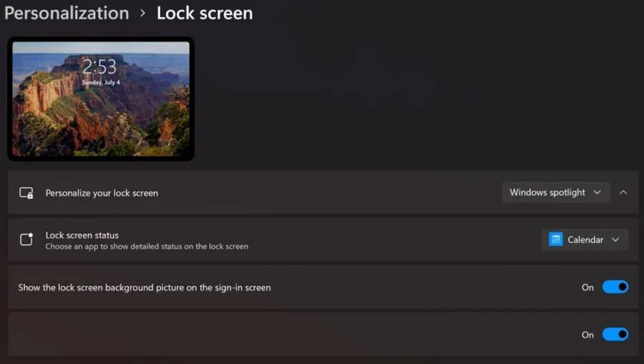
Task: Click the Sunday, July 4 date text
Action: 101,82
